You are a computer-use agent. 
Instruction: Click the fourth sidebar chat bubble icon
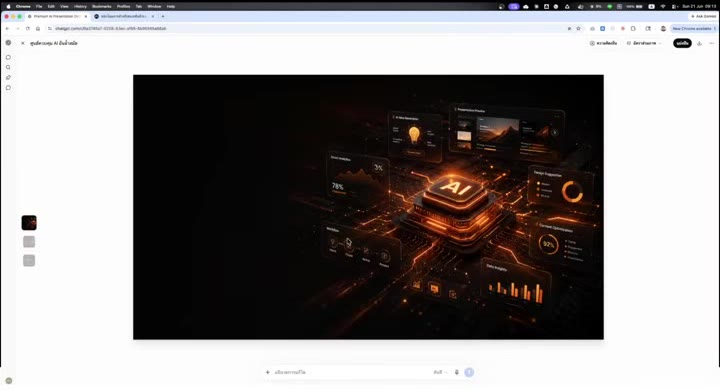click(8, 88)
